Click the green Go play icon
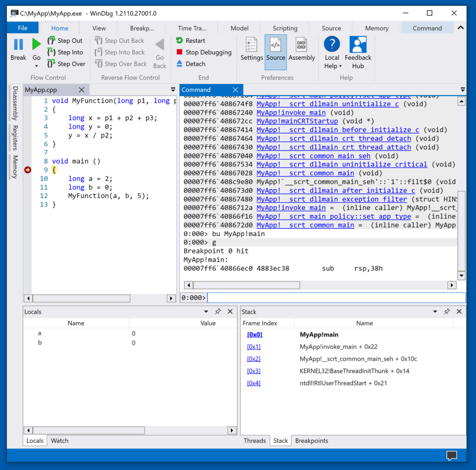Image resolution: width=476 pixels, height=470 pixels. click(36, 45)
